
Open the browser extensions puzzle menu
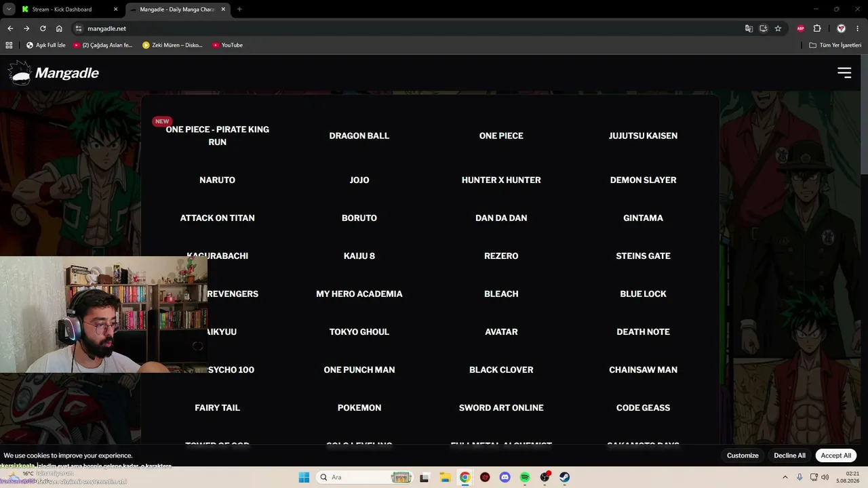tap(817, 28)
